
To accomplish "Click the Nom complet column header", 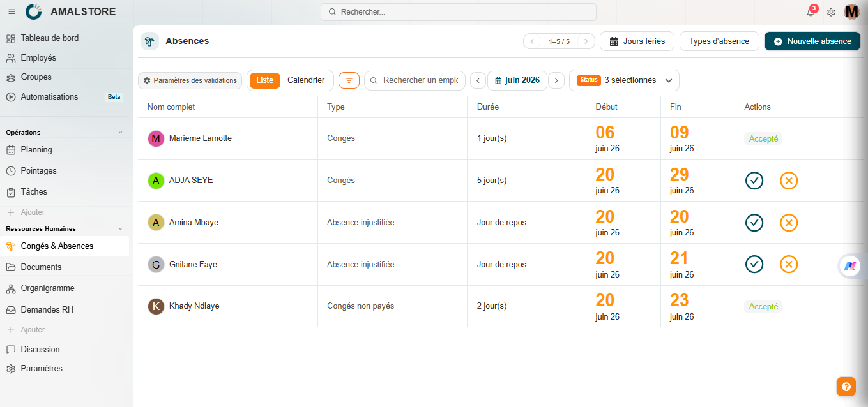I will point(171,107).
